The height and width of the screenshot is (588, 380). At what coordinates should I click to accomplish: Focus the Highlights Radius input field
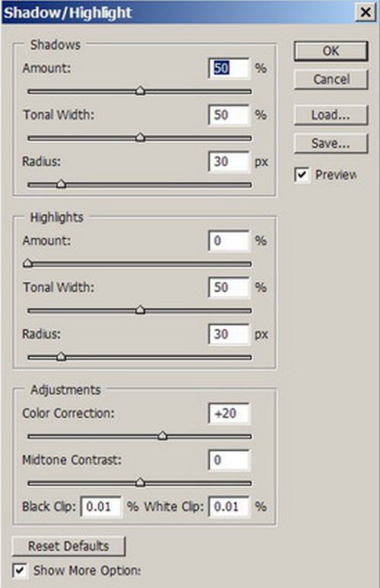(x=229, y=334)
